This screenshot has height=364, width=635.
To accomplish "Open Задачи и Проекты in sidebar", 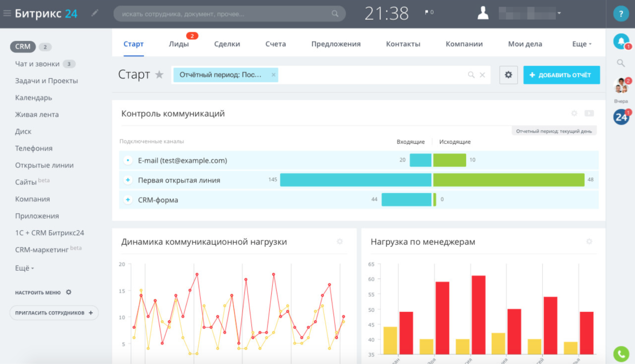I will point(46,81).
